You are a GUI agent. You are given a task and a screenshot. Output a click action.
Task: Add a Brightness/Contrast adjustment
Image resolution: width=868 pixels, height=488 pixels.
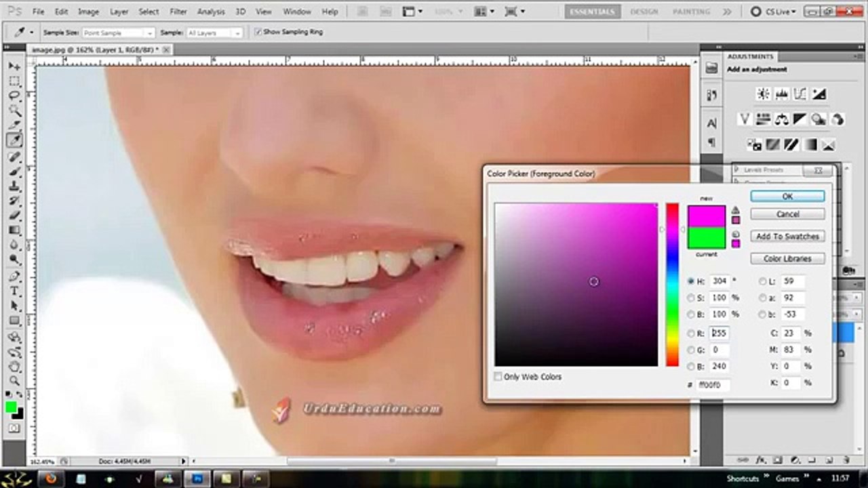click(763, 94)
